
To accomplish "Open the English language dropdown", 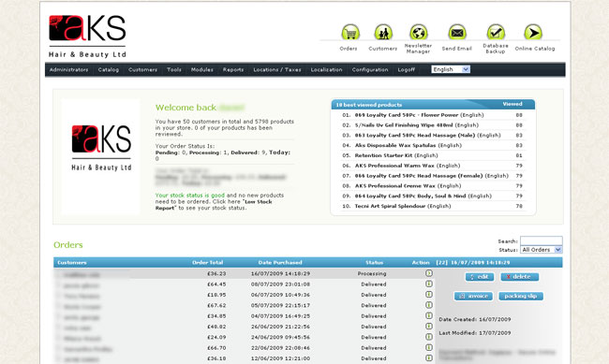I will click(x=451, y=69).
